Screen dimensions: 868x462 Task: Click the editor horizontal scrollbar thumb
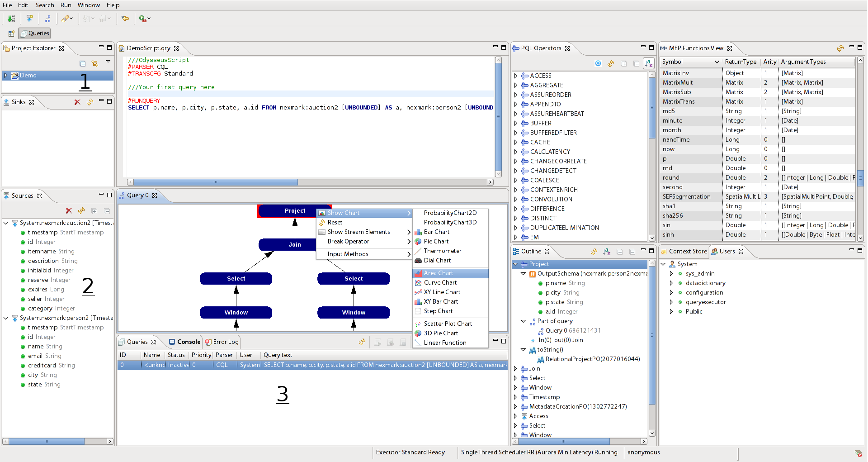[x=215, y=182]
